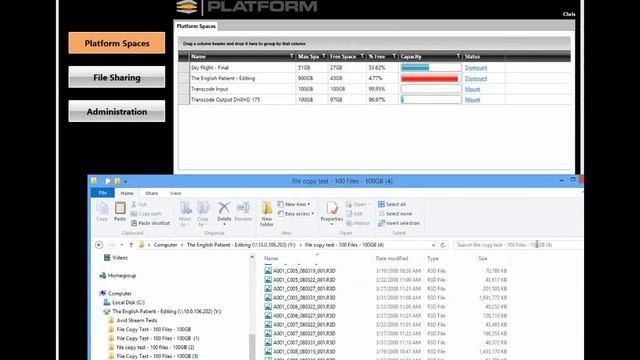
Task: Switch to the Share ribbon tab
Action: [151, 193]
